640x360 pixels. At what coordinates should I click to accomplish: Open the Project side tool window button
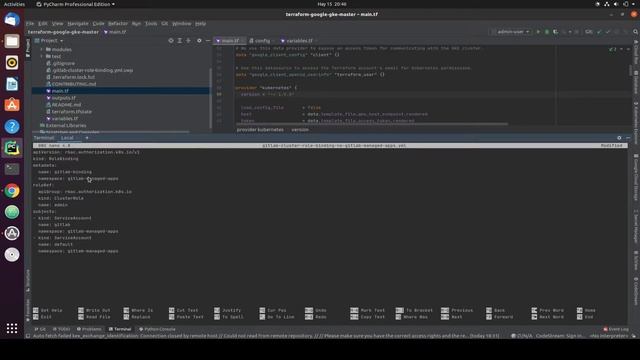[28, 48]
